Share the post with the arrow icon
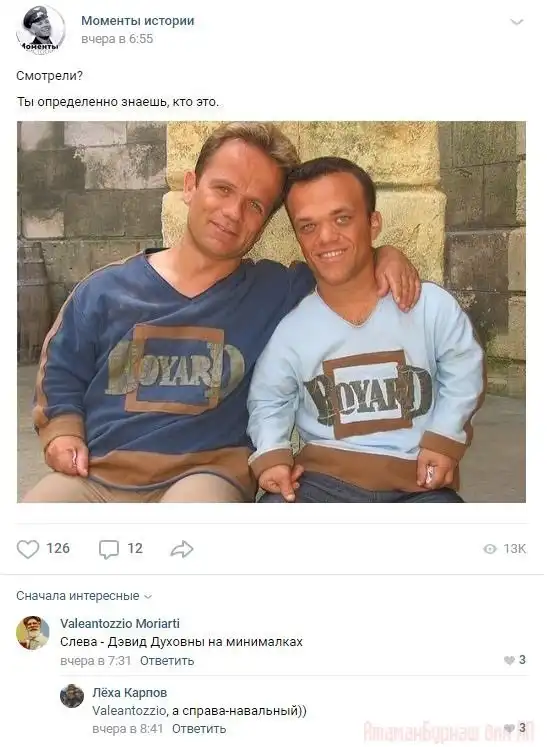The image size is (547, 747). (x=182, y=549)
